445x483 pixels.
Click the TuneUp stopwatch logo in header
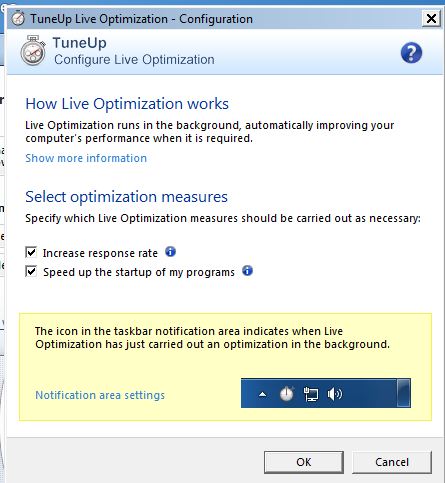click(33, 51)
